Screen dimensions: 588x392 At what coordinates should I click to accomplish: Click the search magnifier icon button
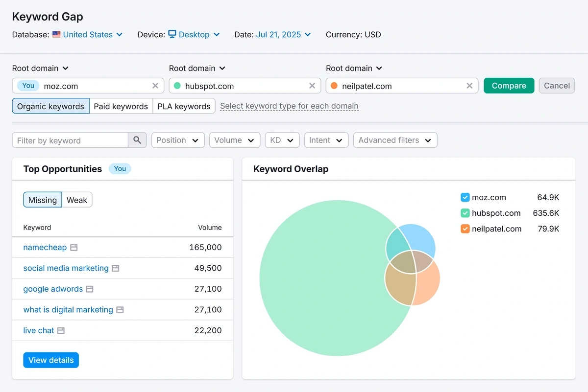pyautogui.click(x=137, y=140)
